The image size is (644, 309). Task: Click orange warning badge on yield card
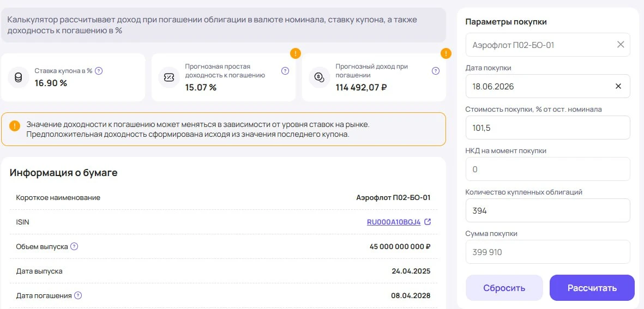click(x=296, y=53)
